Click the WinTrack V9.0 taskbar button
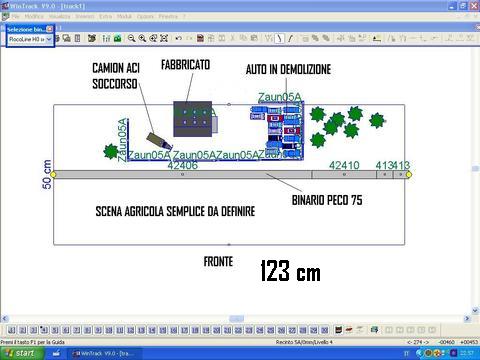This screenshot has height=360, width=480. (105, 353)
